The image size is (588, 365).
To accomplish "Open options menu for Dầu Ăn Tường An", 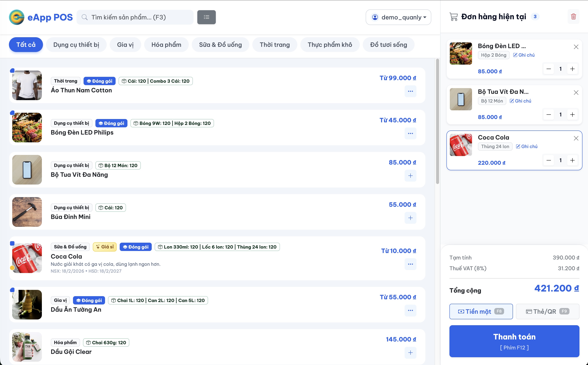I will pyautogui.click(x=411, y=310).
